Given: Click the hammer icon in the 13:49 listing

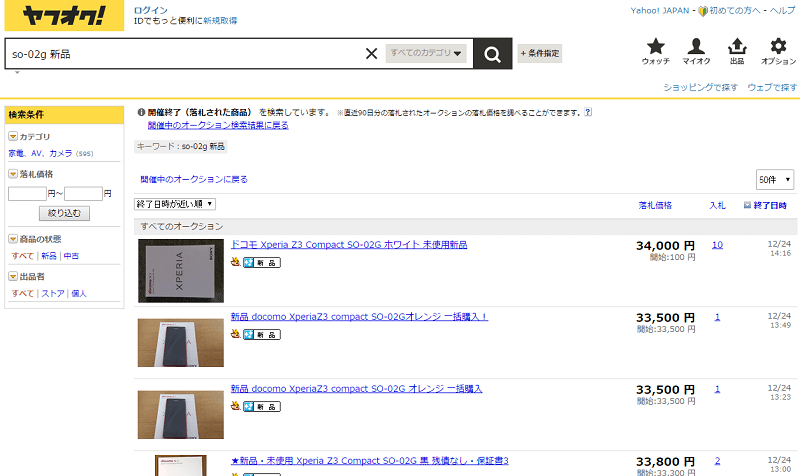Looking at the screenshot, I should (235, 334).
